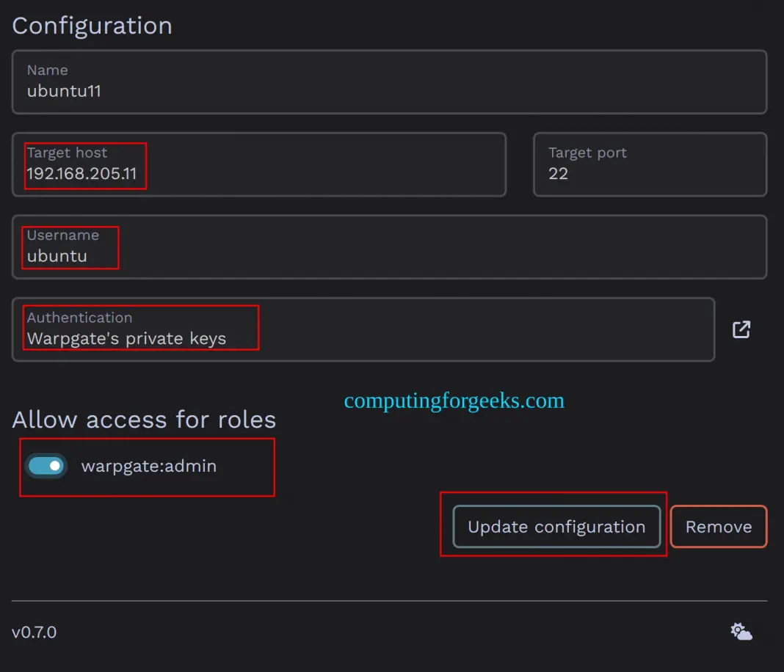
Task: Visit the computingforgeeks.com watermark link
Action: pos(454,401)
